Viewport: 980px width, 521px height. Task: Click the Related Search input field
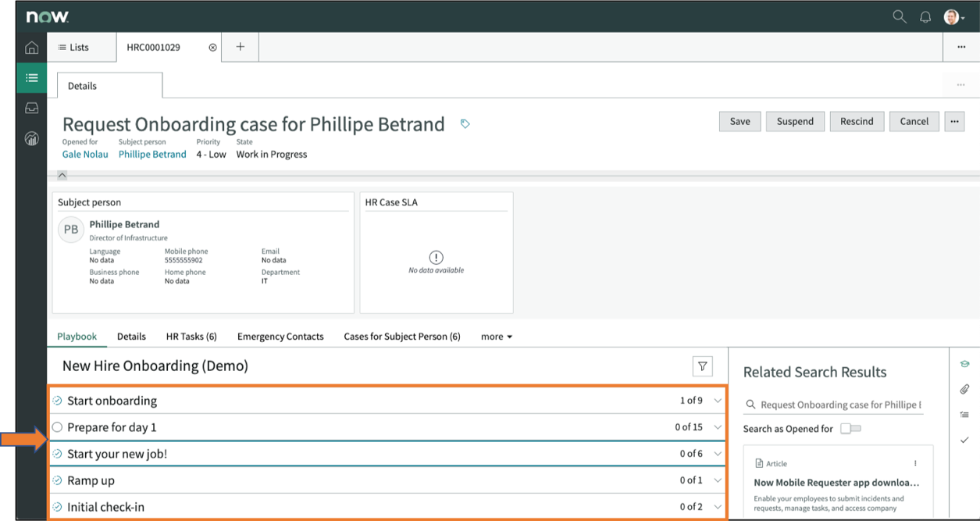(x=833, y=405)
